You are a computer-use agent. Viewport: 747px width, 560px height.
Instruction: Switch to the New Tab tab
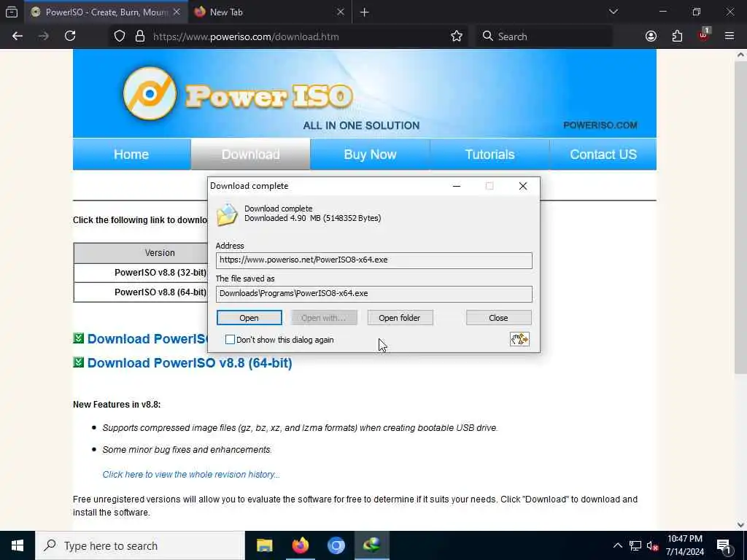click(269, 12)
